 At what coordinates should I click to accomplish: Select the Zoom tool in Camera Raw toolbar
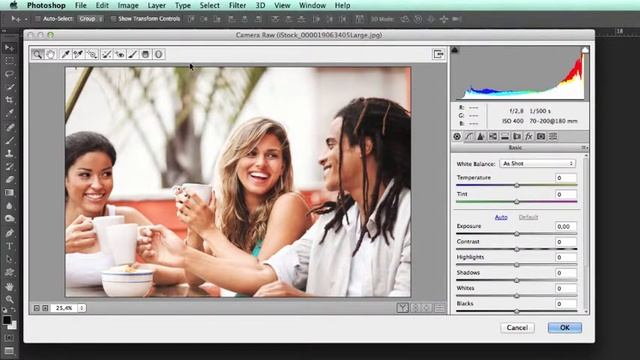37,54
